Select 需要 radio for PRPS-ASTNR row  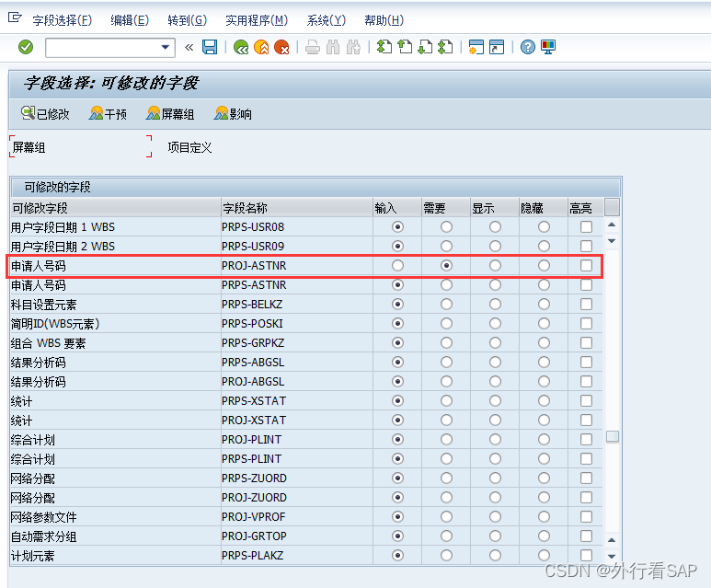[447, 285]
